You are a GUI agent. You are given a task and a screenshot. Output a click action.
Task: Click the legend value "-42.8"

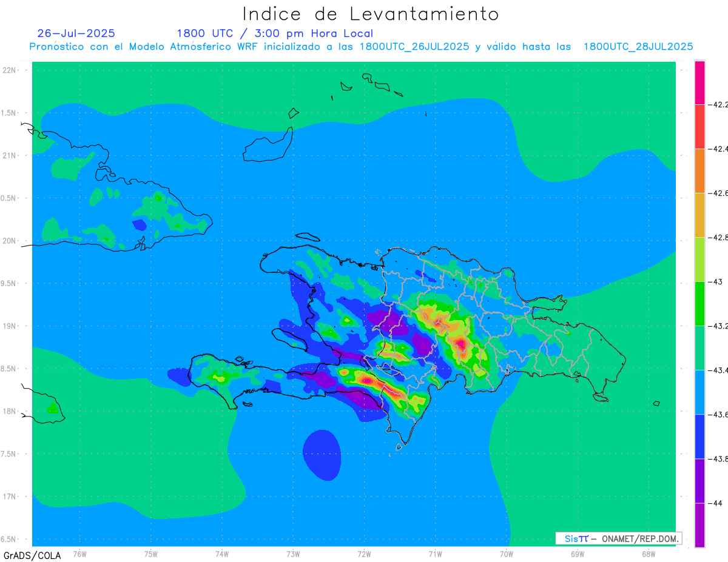(x=718, y=237)
